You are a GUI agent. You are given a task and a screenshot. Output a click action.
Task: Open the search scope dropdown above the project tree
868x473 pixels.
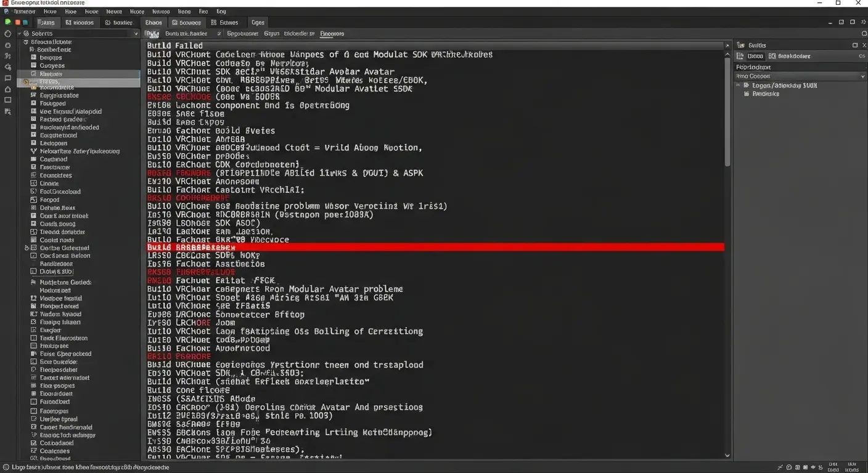point(137,33)
